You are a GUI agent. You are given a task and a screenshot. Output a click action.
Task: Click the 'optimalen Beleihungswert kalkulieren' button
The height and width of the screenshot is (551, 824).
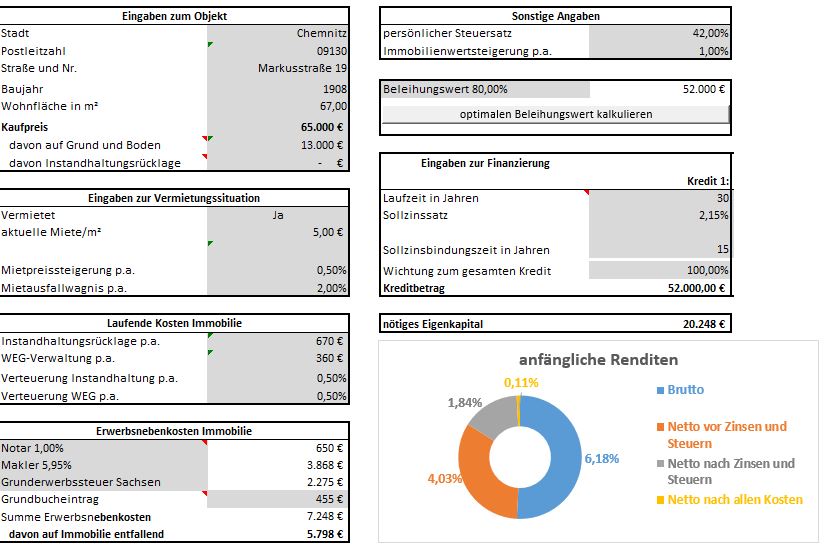tap(555, 114)
